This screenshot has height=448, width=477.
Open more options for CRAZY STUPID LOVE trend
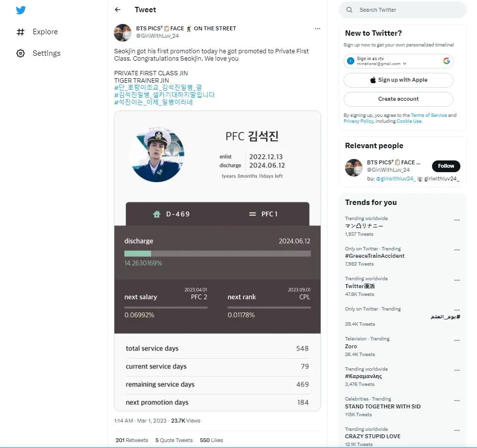[x=456, y=430]
